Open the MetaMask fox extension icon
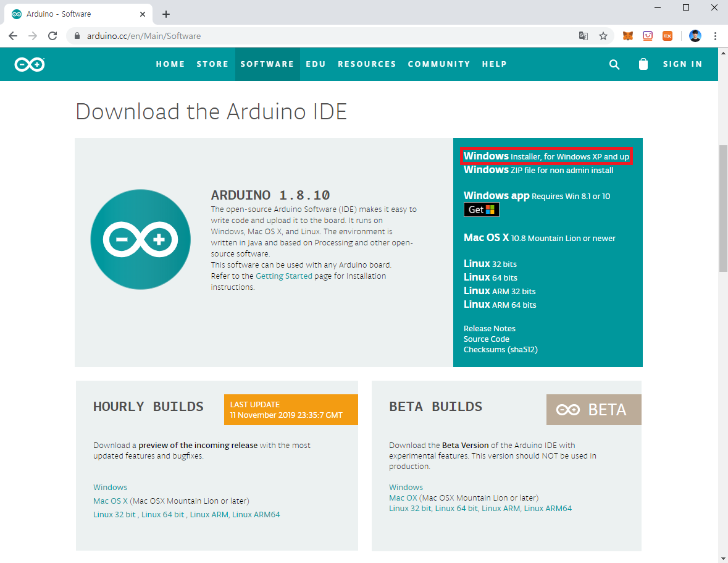Image resolution: width=728 pixels, height=563 pixels. point(628,36)
